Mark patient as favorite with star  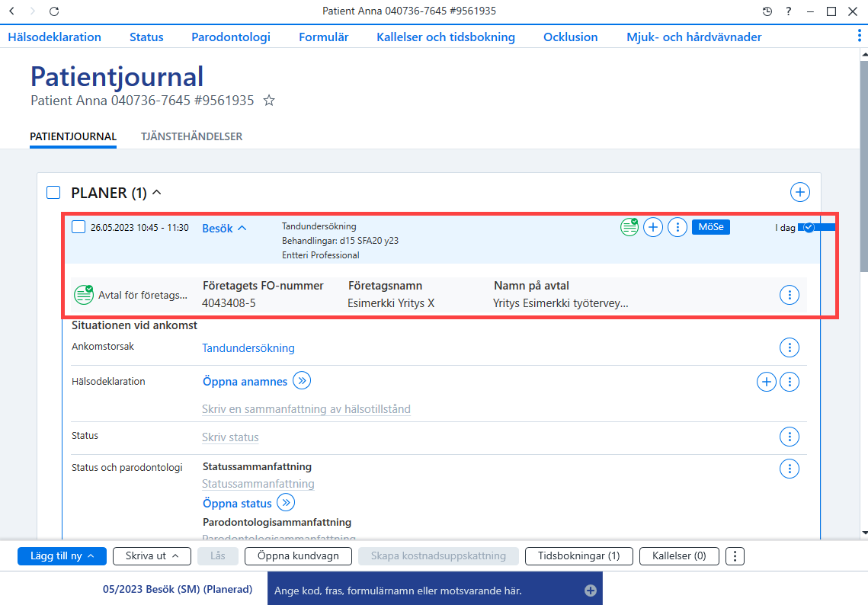coord(269,100)
